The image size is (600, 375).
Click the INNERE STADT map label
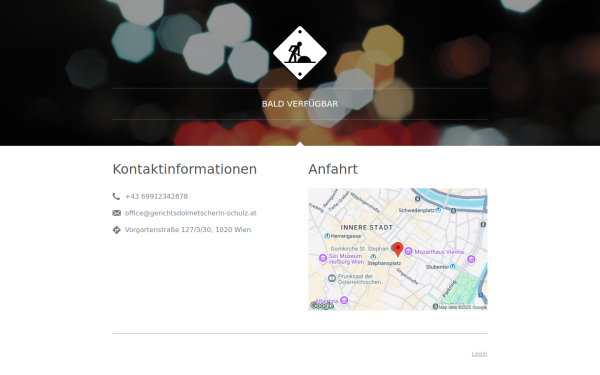[367, 227]
